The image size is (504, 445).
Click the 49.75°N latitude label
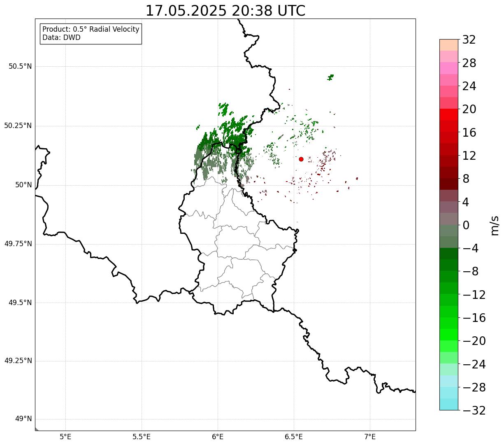click(x=18, y=244)
